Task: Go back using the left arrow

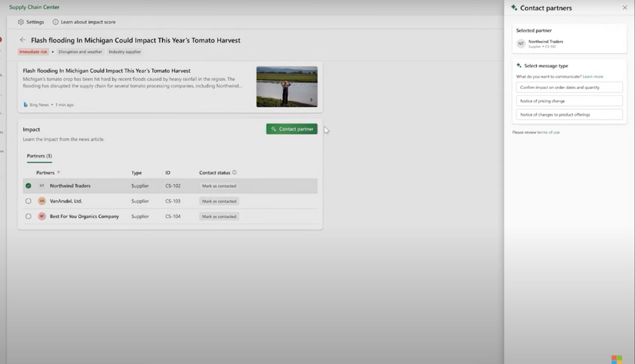Action: pyautogui.click(x=23, y=40)
